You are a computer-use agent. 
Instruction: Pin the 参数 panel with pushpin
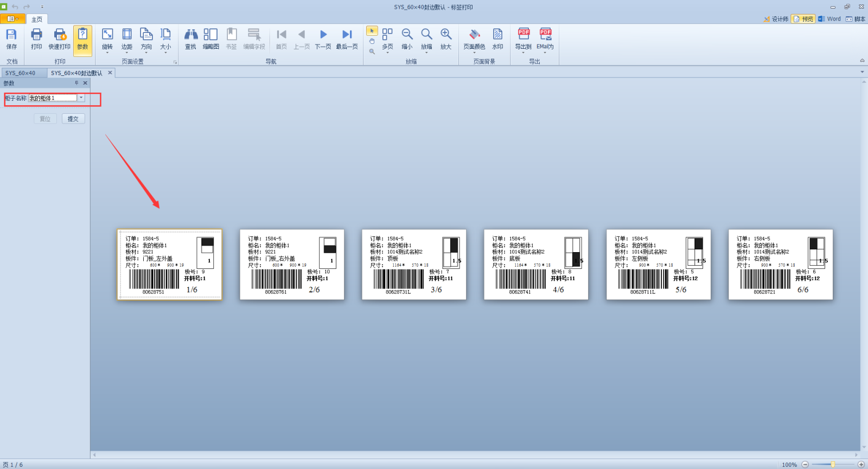(76, 83)
